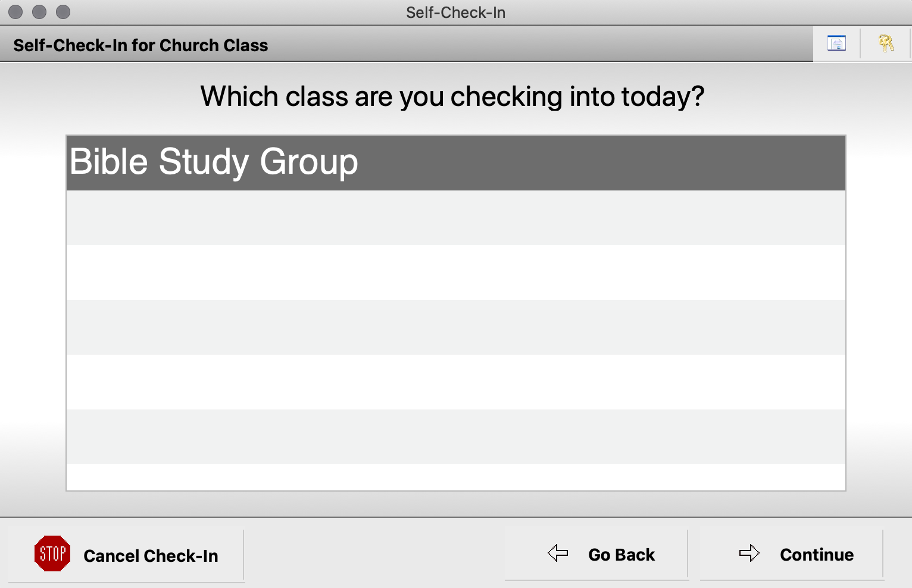Image resolution: width=912 pixels, height=588 pixels.
Task: Click the fifth row in class list
Action: [455, 382]
